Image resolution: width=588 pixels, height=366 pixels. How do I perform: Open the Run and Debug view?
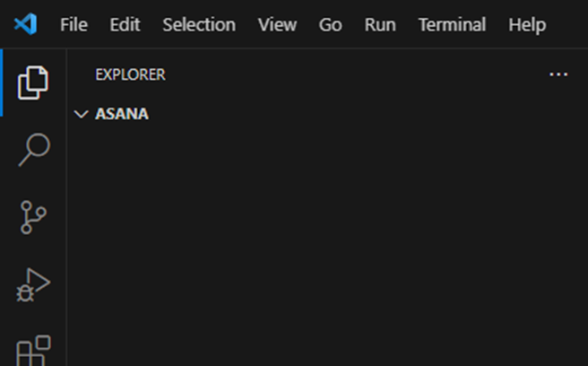click(x=33, y=285)
